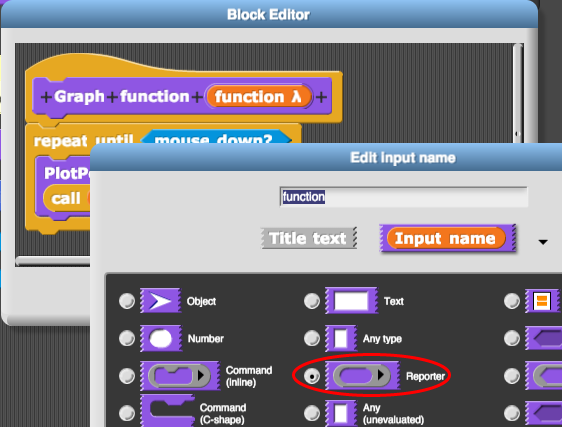Click the Number oval slot icon
The height and width of the screenshot is (427, 562).
[x=161, y=338]
